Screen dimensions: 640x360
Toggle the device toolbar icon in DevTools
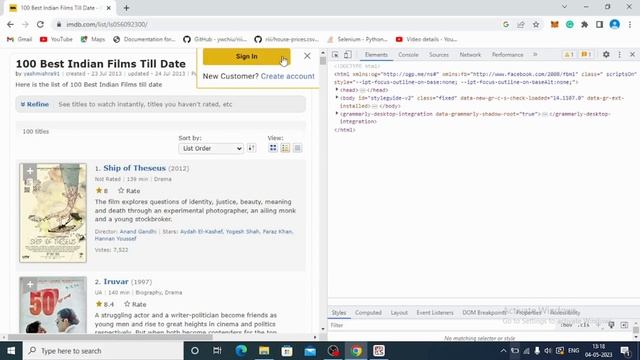pos(347,55)
